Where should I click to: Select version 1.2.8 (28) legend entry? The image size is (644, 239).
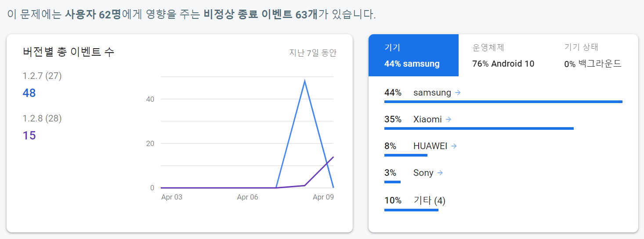pos(42,118)
